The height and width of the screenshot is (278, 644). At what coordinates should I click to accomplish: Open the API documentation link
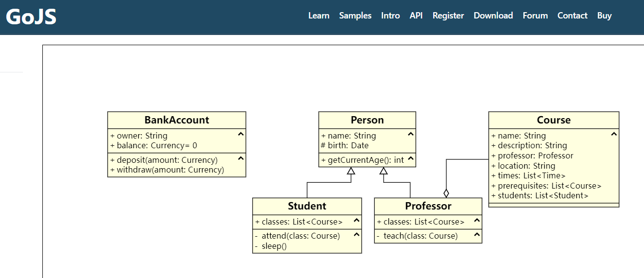[x=416, y=16]
